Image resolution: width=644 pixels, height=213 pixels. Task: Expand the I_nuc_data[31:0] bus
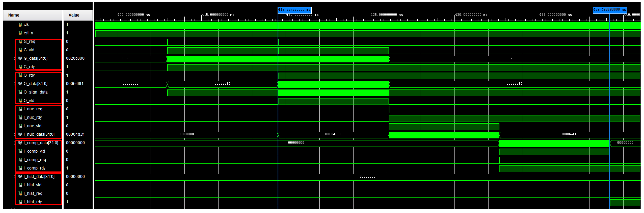click(x=15, y=134)
